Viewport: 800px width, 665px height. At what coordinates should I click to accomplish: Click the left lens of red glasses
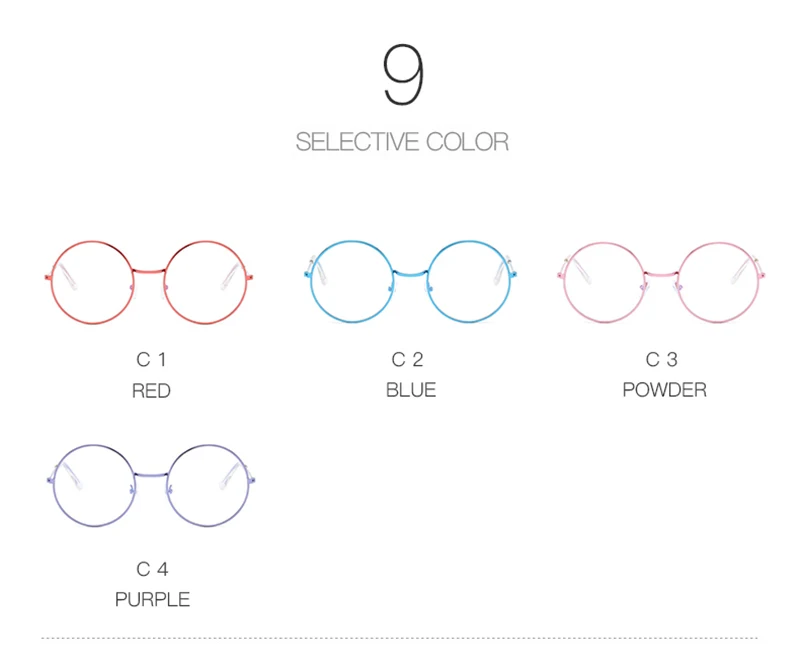(x=92, y=282)
